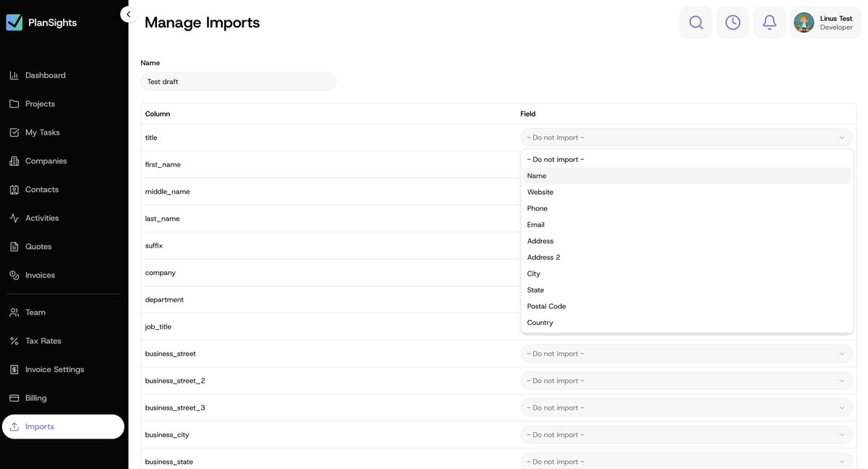Screen dimensions: 868x469
Task: Click the Name input with Test draft
Action: [238, 82]
